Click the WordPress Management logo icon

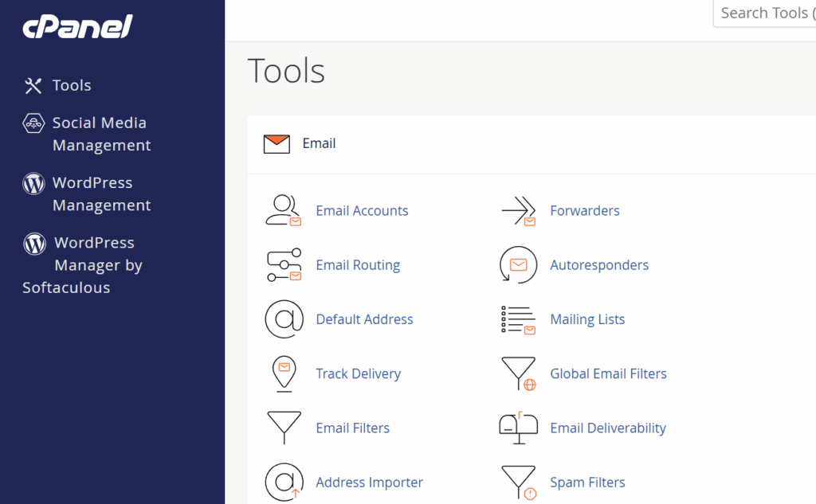[x=33, y=184]
